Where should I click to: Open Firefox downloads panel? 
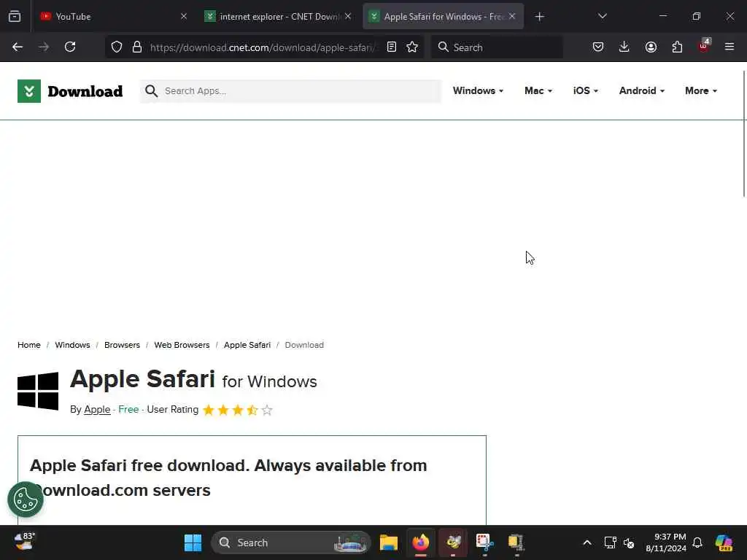624,47
